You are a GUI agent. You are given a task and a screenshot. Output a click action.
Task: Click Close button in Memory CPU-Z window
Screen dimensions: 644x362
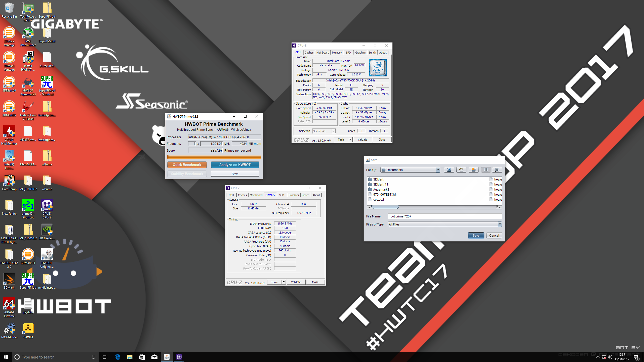(x=315, y=282)
